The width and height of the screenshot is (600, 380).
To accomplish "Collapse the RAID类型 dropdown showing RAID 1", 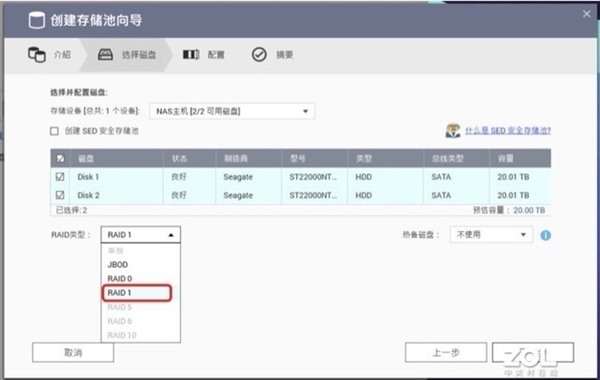I will pos(140,235).
